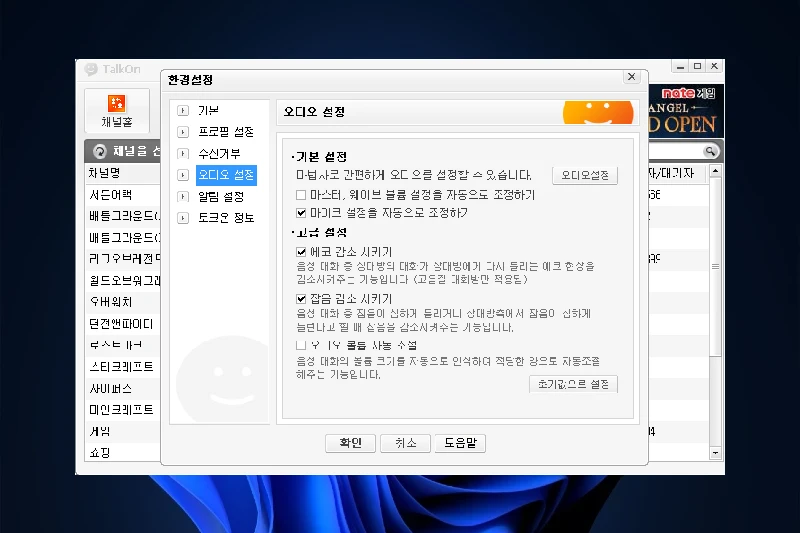
Task: Click the search magnifier icon in TalkOn
Action: click(709, 151)
